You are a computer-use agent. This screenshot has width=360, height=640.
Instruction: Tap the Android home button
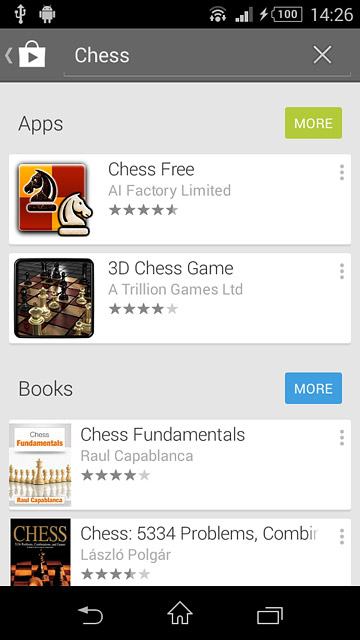click(180, 613)
